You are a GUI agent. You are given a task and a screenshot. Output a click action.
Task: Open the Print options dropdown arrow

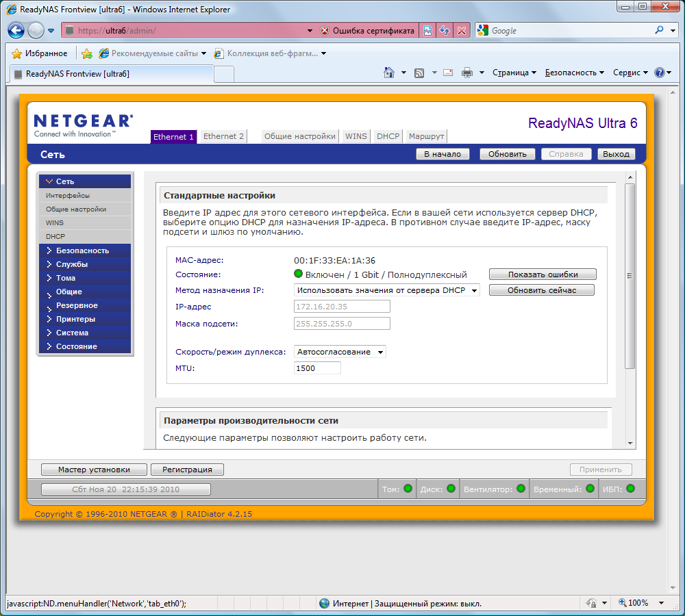click(482, 73)
